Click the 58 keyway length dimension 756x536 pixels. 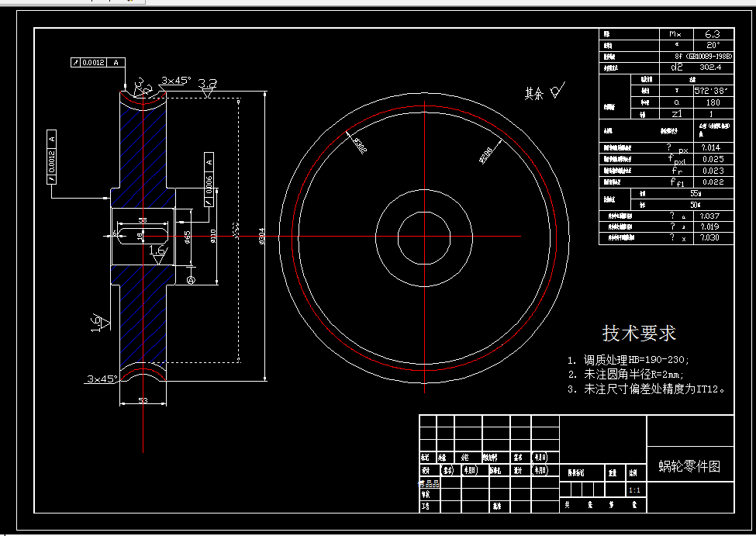(x=143, y=220)
